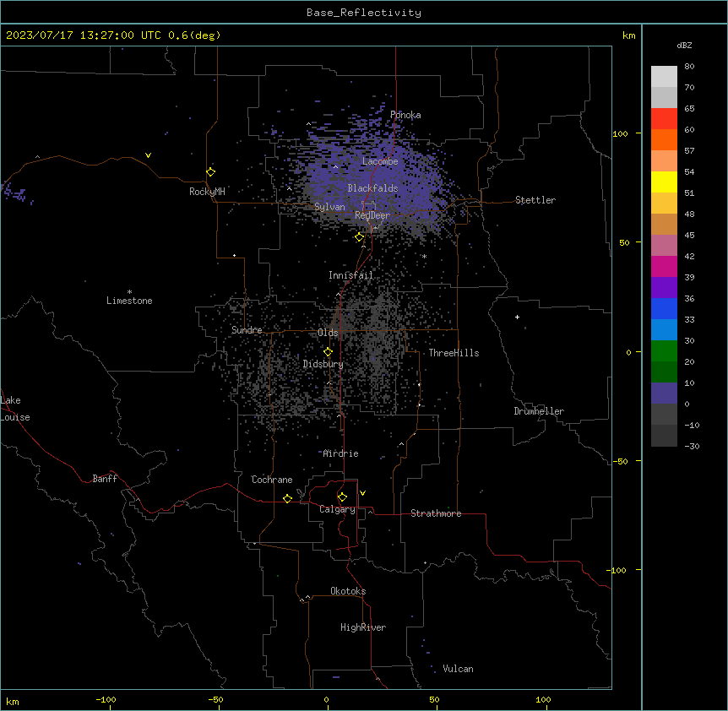Click the Lake Louise map label

point(15,409)
